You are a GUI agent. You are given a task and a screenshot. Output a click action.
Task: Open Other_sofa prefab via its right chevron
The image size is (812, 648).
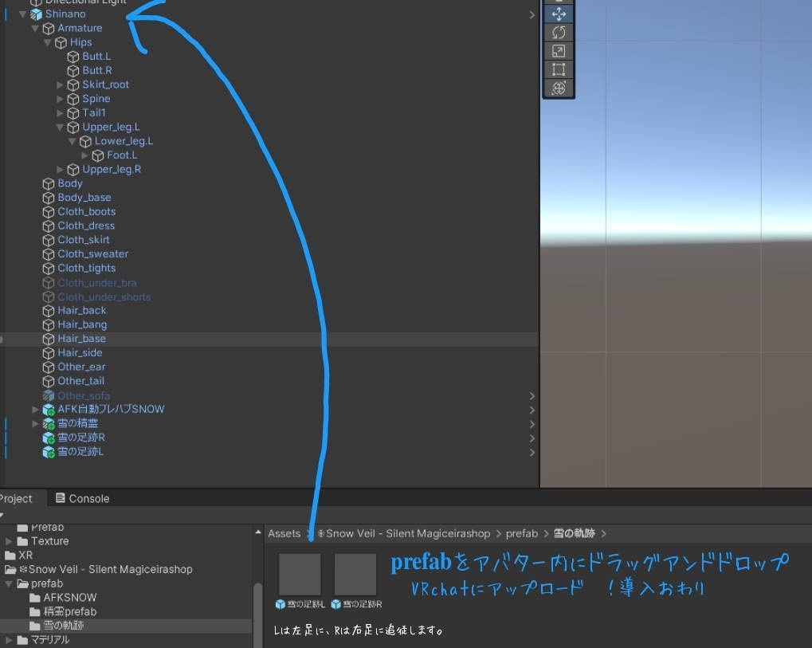coord(532,396)
